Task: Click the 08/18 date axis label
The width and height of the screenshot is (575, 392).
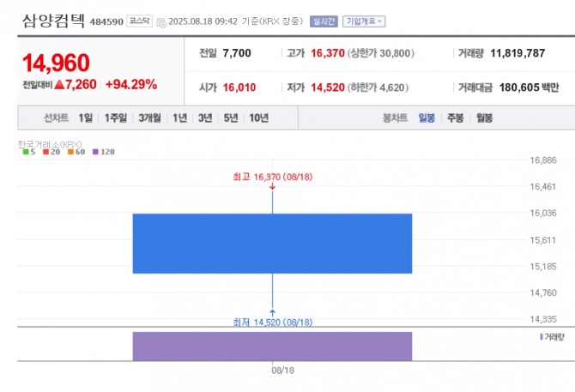Action: coord(282,371)
